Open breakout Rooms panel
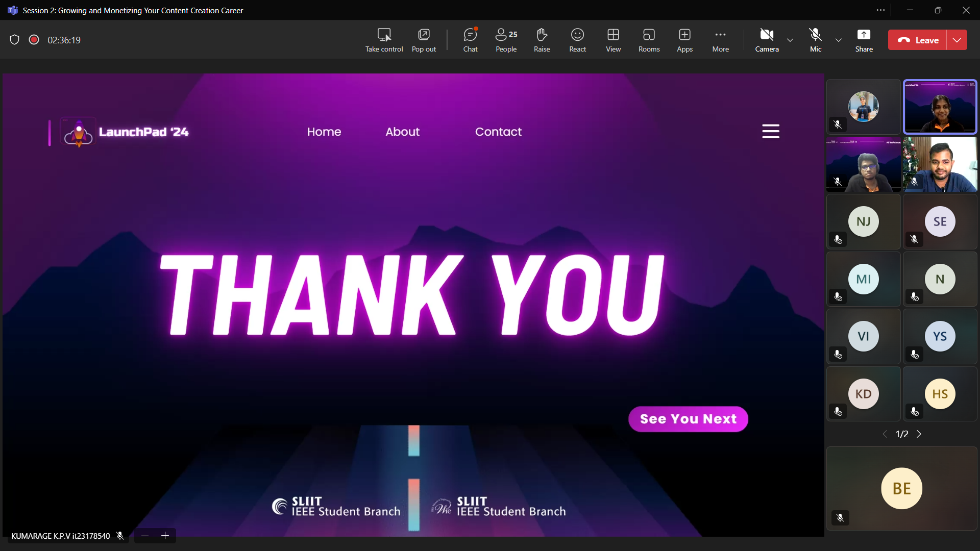This screenshot has height=551, width=980. [x=649, y=40]
